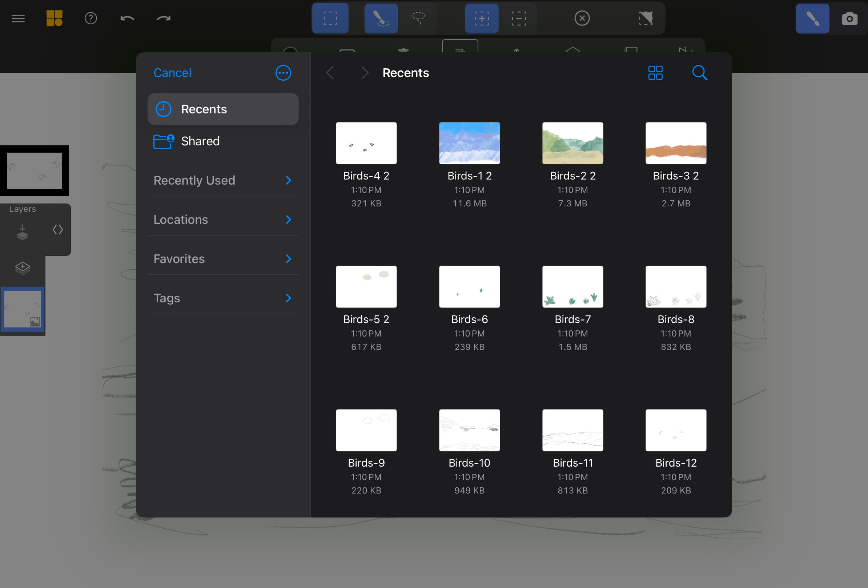Expand the Recently Used section
The height and width of the screenshot is (588, 868).
[x=288, y=180]
